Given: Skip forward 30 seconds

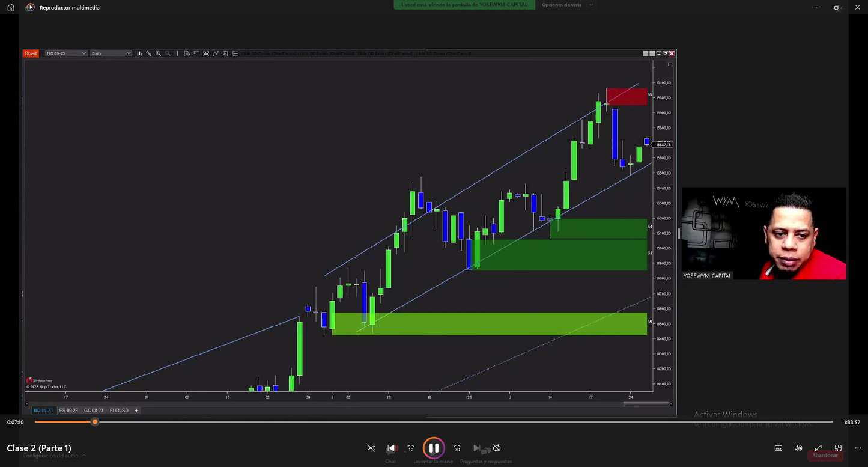Looking at the screenshot, I should 457,448.
